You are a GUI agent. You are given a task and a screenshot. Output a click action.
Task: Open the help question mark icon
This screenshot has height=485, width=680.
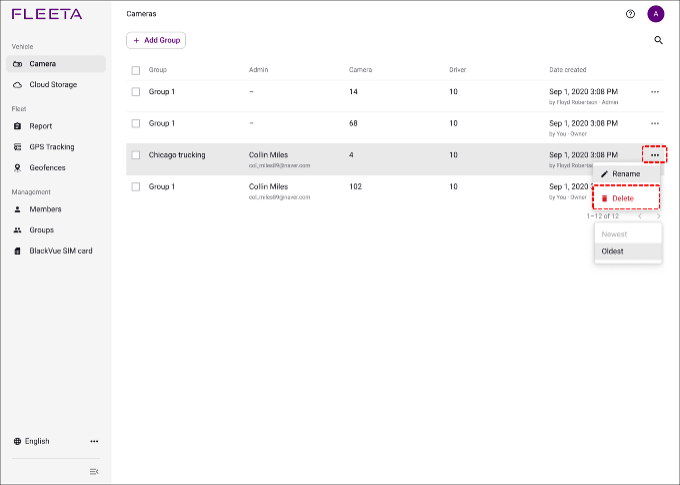(x=630, y=14)
